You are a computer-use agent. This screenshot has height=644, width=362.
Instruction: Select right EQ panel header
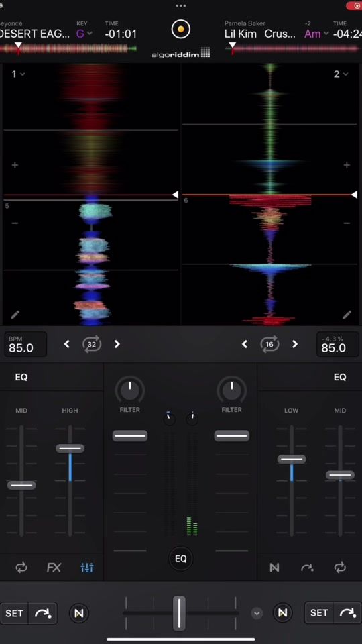pyautogui.click(x=340, y=377)
